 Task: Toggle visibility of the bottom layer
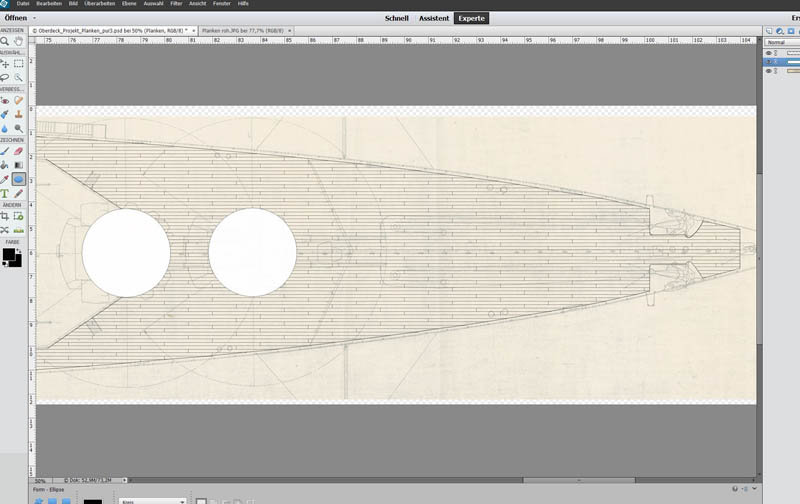point(769,71)
